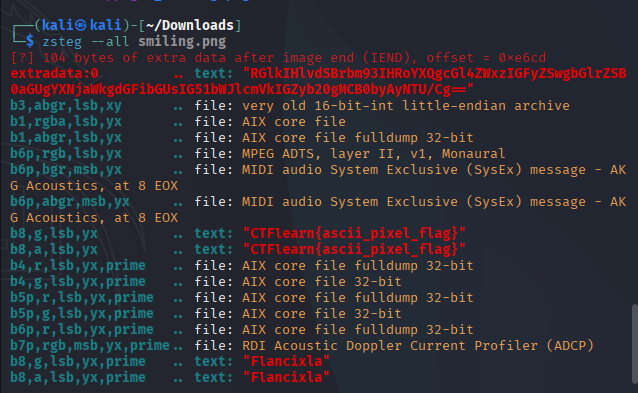This screenshot has height=393, width=638.
Task: Click the b3,abgr,lsb,xy channel label
Action: pyautogui.click(x=66, y=106)
